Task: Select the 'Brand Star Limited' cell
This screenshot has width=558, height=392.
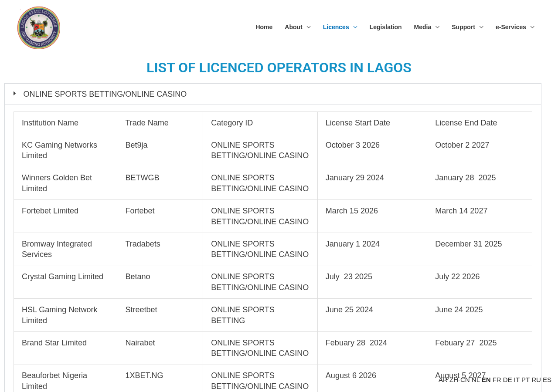Action: pos(65,348)
